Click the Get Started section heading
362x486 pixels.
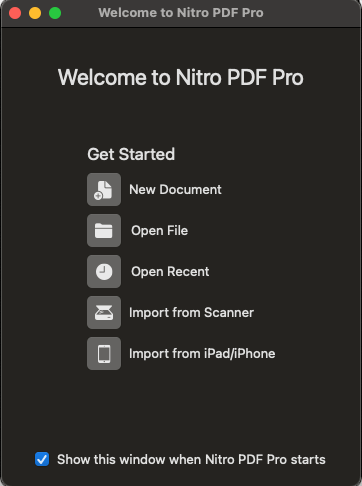(131, 154)
